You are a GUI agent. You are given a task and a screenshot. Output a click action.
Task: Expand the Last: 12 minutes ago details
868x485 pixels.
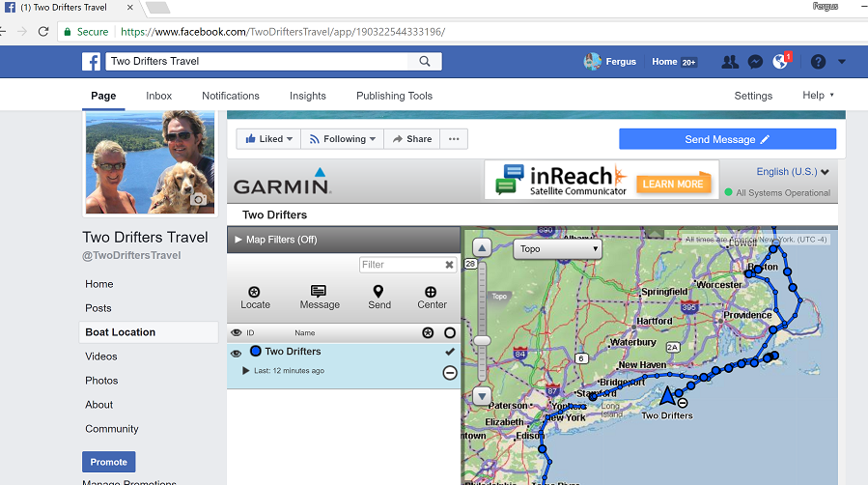coord(246,370)
